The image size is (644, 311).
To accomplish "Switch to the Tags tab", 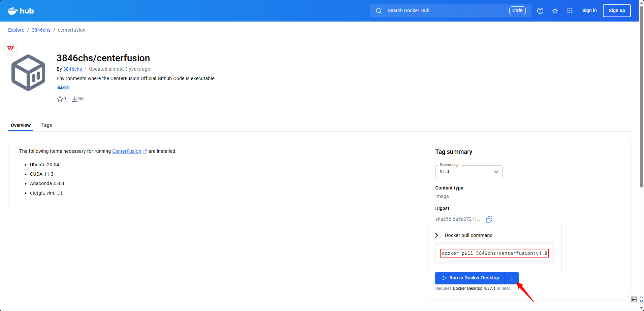I will [46, 125].
